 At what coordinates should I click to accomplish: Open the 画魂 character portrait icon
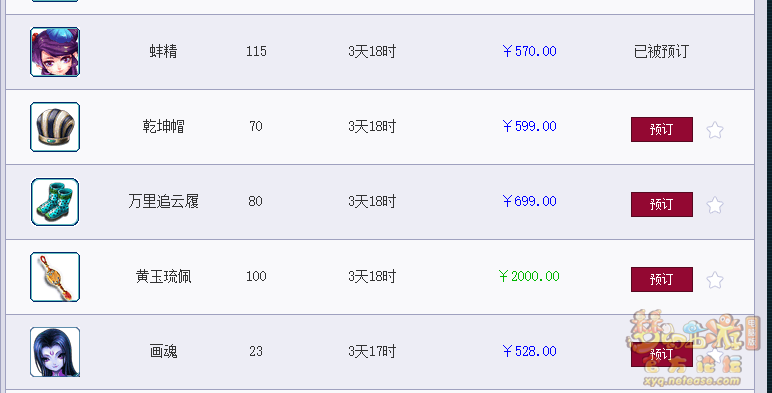(x=55, y=352)
